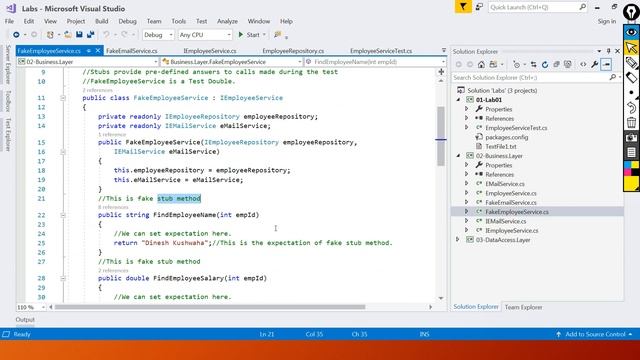
Task: Collapse the FakeEmployeeService class outline at line 11
Action: pyautogui.click(x=63, y=98)
